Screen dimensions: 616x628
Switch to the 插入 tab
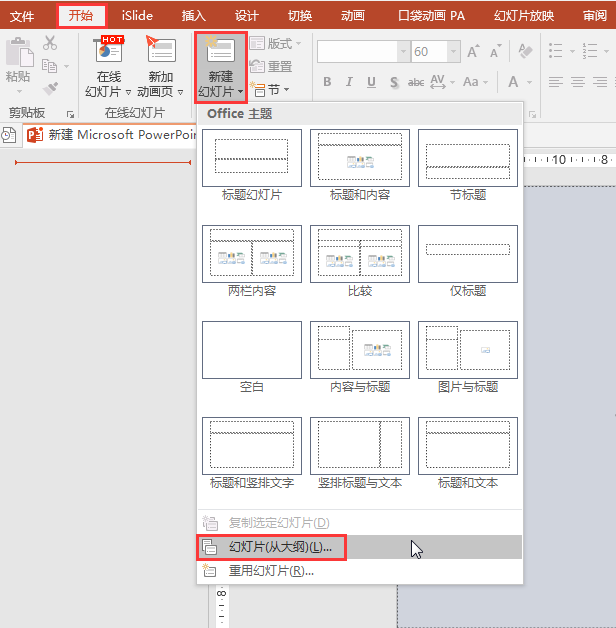194,16
